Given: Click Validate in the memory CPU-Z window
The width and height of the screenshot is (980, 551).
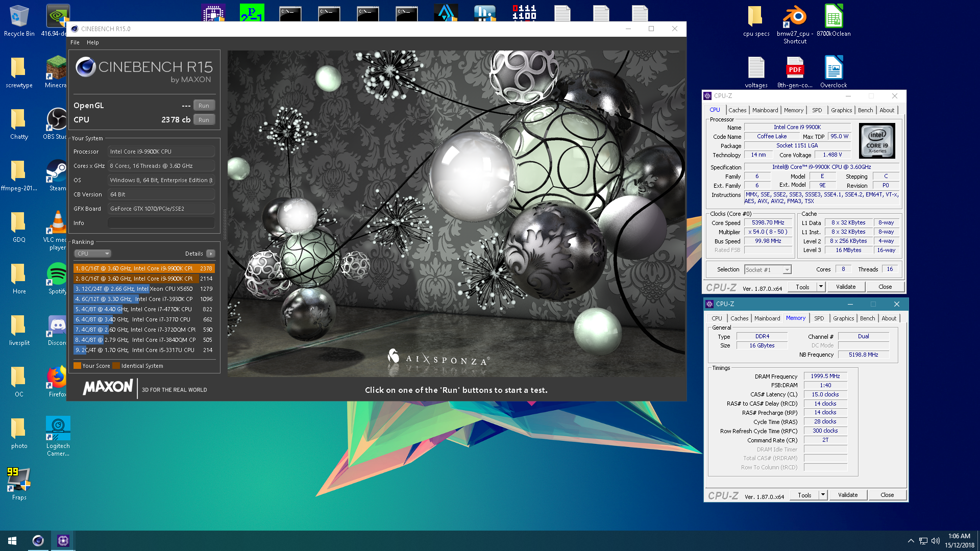Looking at the screenshot, I should [x=847, y=495].
